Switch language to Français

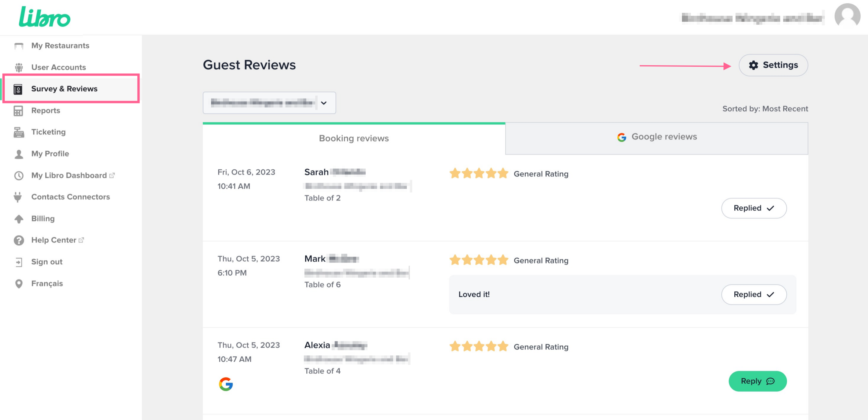point(47,283)
